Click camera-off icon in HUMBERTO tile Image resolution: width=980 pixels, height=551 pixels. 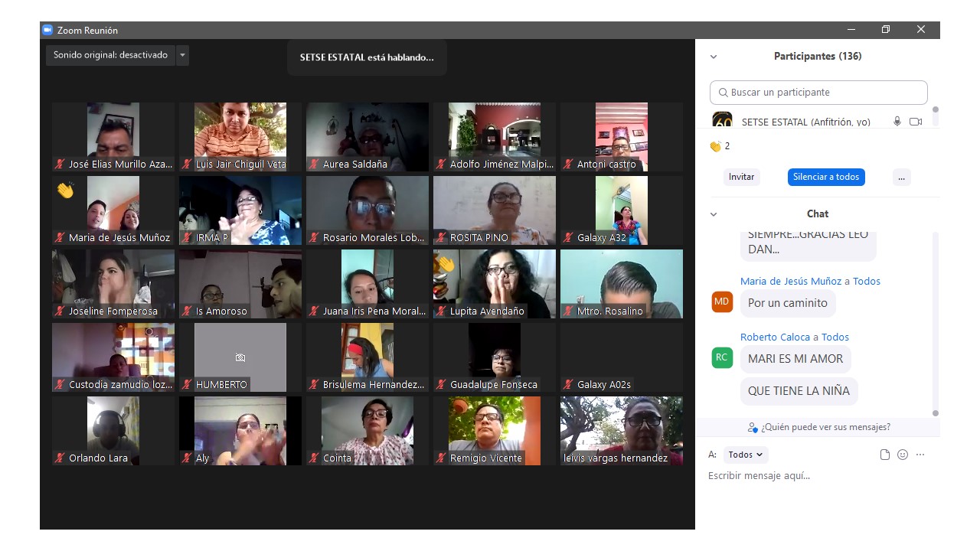[240, 357]
